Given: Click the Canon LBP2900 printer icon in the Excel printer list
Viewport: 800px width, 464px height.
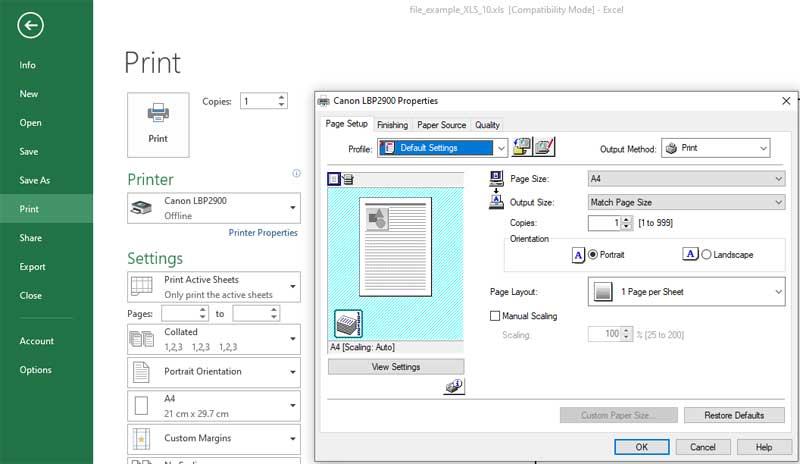Looking at the screenshot, I should coord(141,208).
